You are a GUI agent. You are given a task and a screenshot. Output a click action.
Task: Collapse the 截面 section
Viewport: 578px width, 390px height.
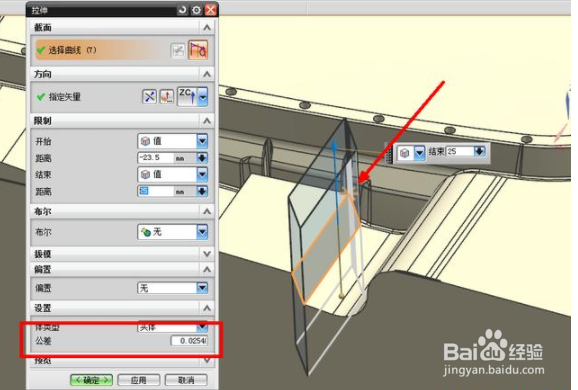coord(207,27)
